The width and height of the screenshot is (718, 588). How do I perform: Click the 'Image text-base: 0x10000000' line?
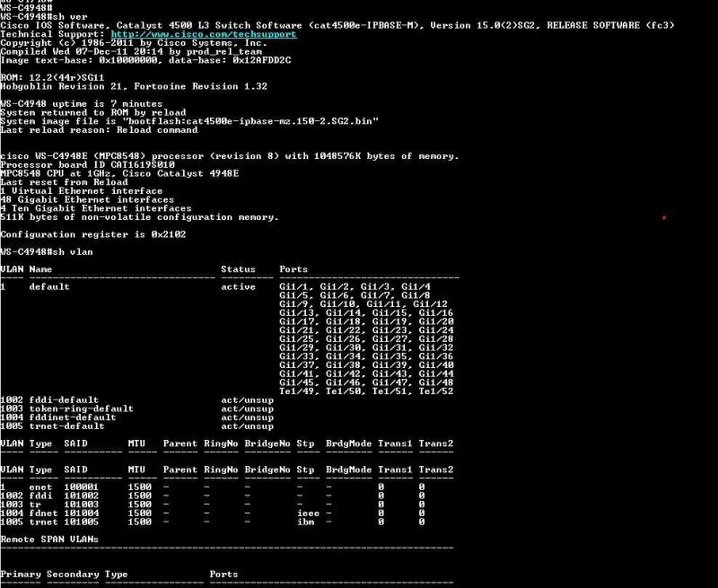(145, 60)
